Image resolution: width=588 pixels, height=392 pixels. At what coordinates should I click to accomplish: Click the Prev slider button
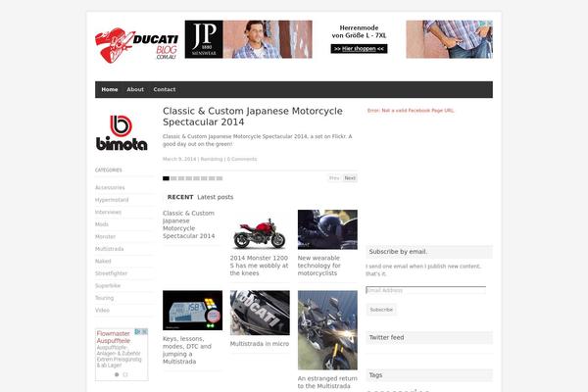pyautogui.click(x=334, y=178)
